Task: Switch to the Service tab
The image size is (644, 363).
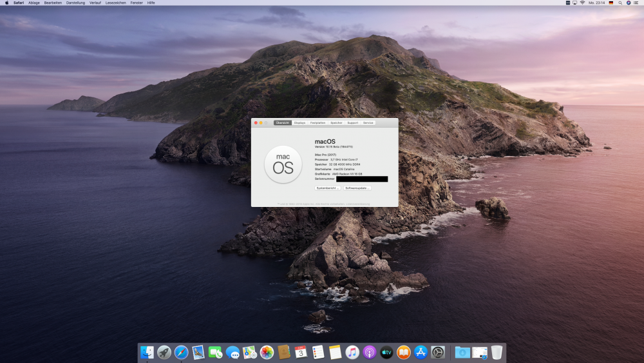Action: coord(368,123)
